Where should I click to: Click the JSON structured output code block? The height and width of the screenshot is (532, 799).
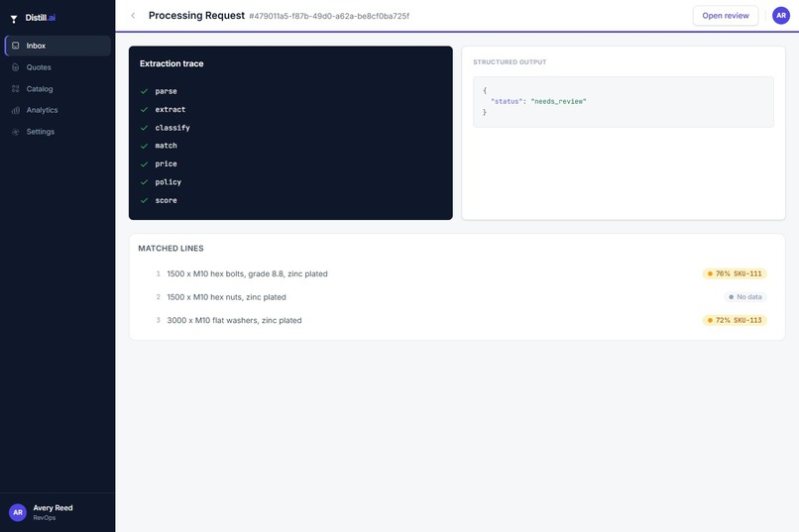pyautogui.click(x=624, y=102)
